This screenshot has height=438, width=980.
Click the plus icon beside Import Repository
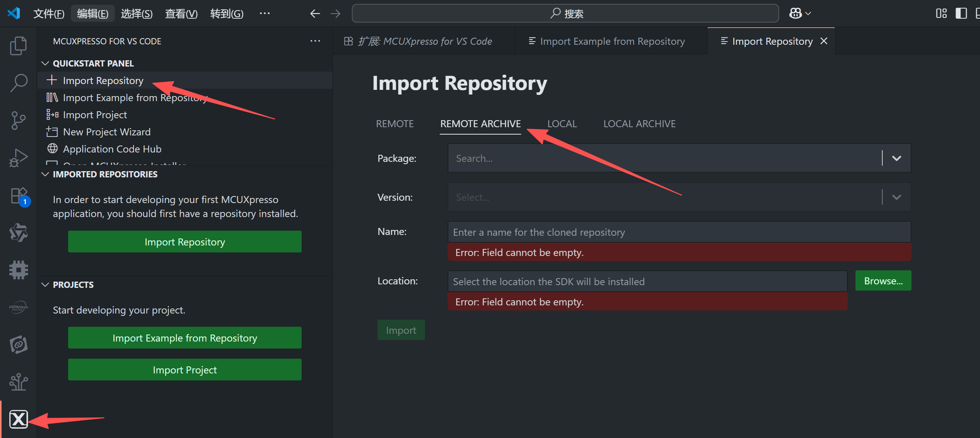52,80
